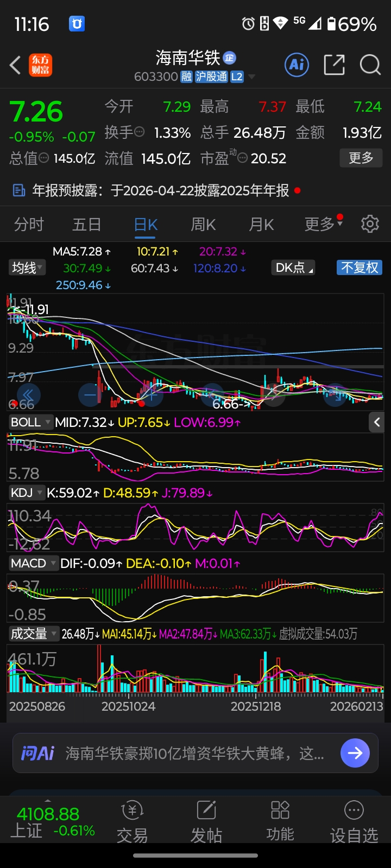This screenshot has height=868, width=391.
Task: Open the 东方财富 home logo
Action: (x=41, y=65)
